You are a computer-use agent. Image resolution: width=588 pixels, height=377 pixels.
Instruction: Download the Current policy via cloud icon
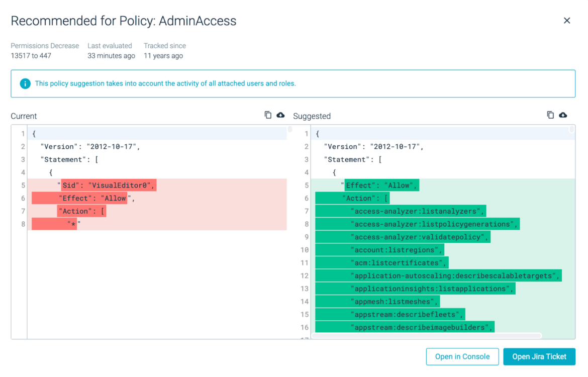[280, 115]
